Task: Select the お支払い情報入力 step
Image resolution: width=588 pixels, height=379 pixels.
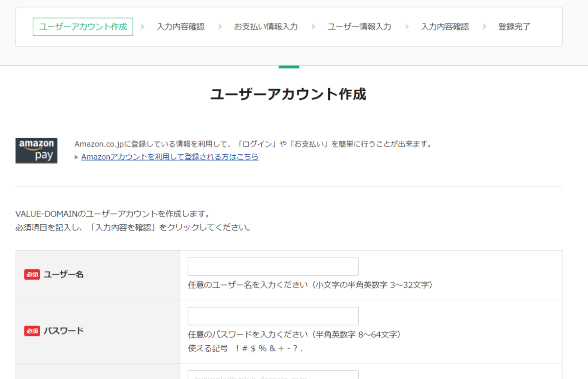Action: [266, 27]
